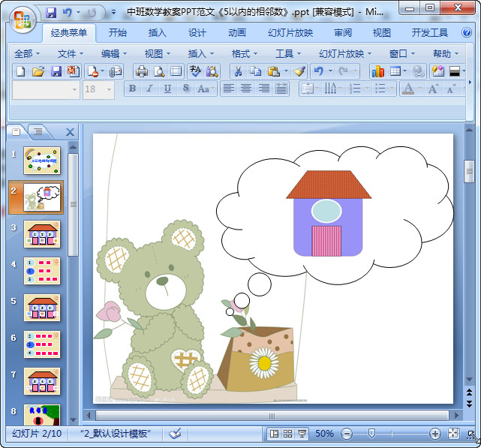Viewport: 481px width, 448px height.
Task: Click the Office button orb
Action: coord(23,20)
